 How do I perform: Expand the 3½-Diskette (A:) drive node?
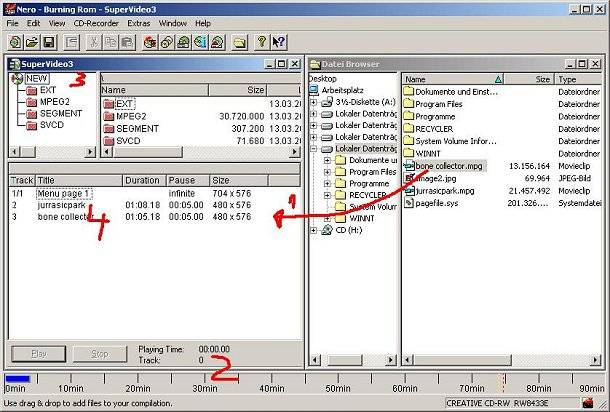(x=314, y=102)
